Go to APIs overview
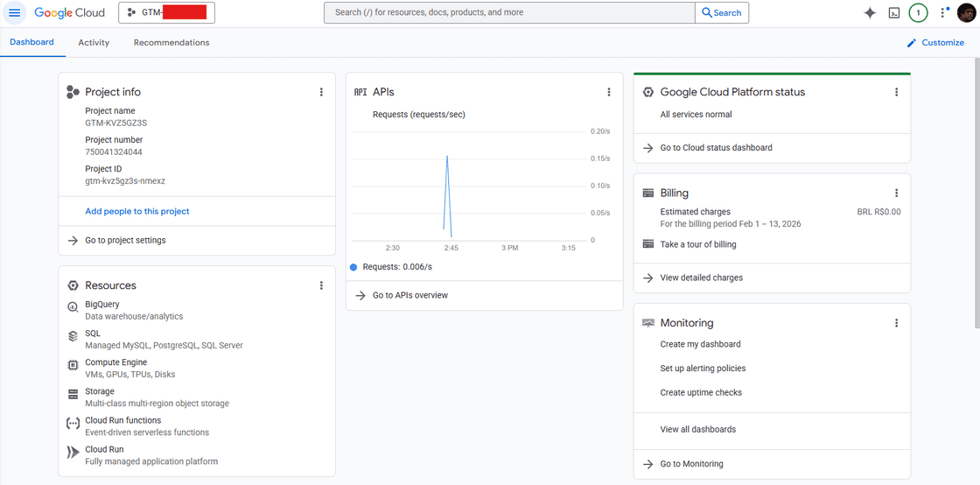This screenshot has width=980, height=485. [410, 296]
